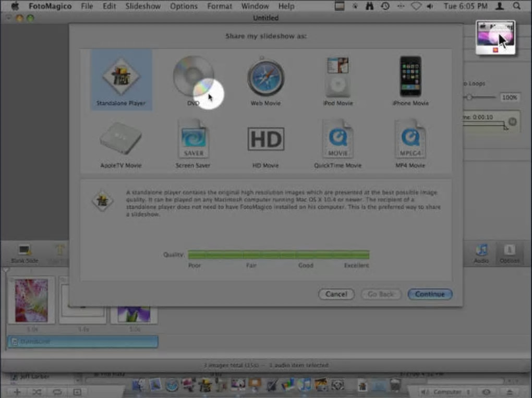Toggle the shuffle button below the timeline

point(37,392)
